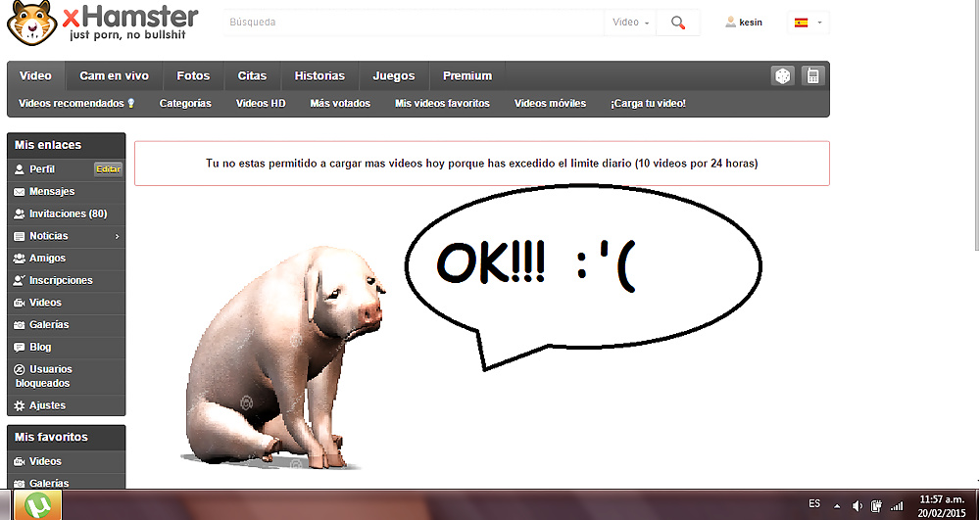This screenshot has height=520, width=980.
Task: Open the Invitaciones (80) link
Action: [x=68, y=213]
